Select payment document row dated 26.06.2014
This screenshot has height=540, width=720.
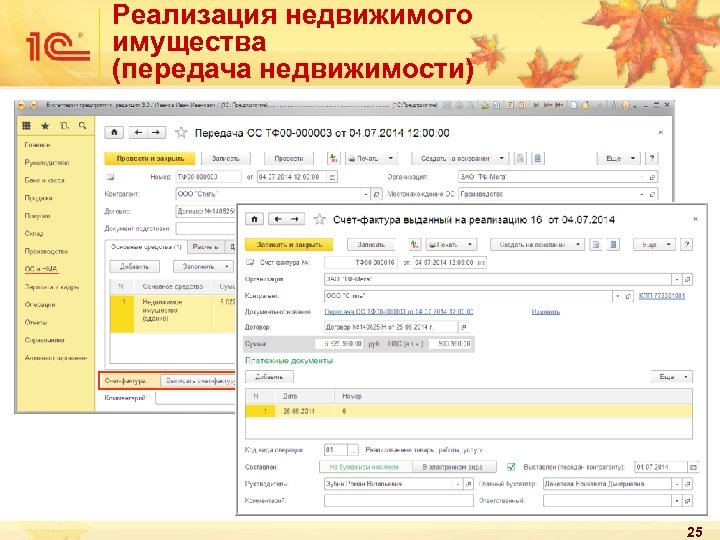468,411
